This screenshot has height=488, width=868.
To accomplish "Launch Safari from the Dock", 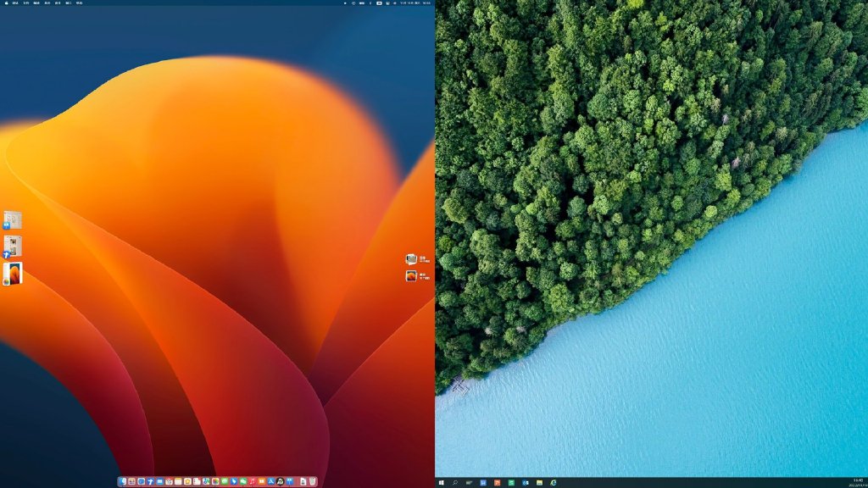I will click(x=142, y=481).
